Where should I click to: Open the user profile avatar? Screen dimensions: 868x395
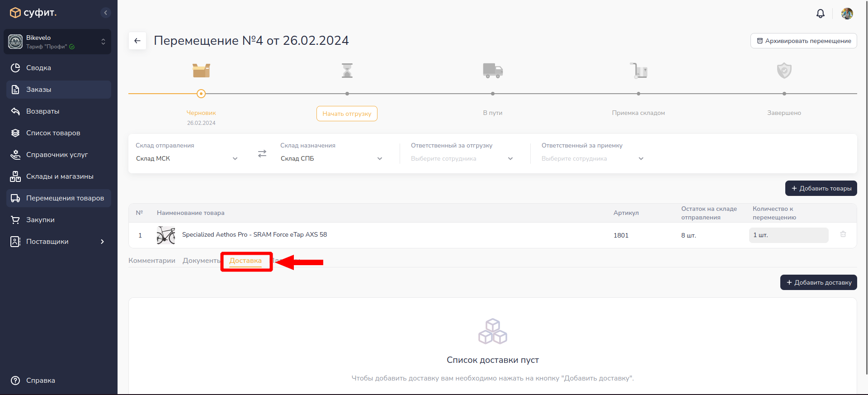[847, 14]
